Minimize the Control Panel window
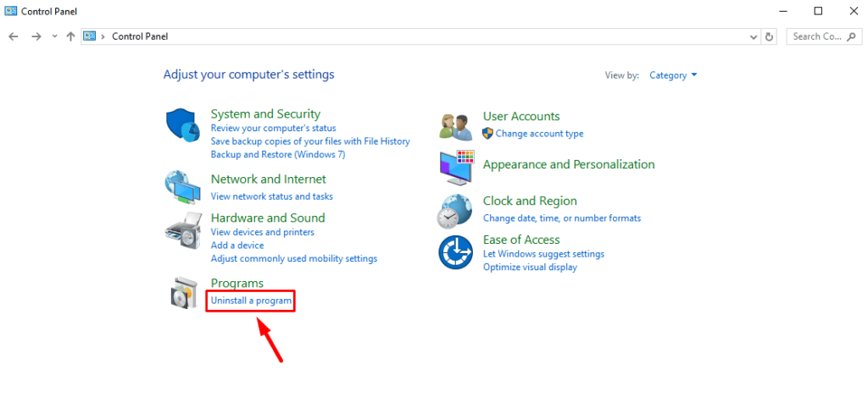 pyautogui.click(x=782, y=11)
